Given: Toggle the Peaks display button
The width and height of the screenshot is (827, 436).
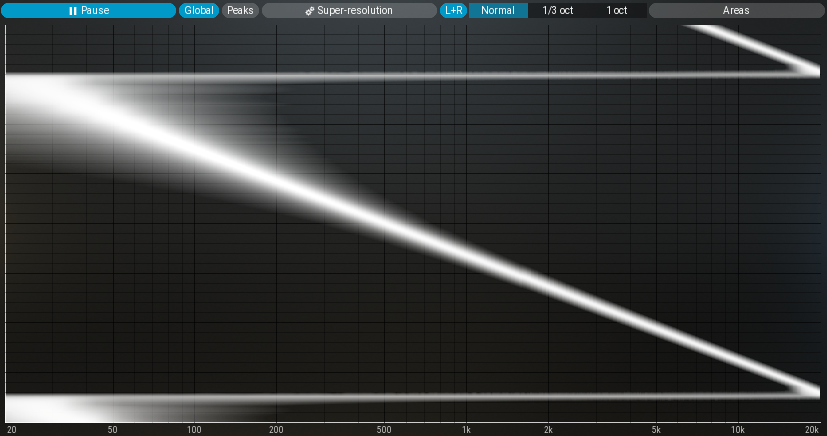Looking at the screenshot, I should click(x=240, y=11).
